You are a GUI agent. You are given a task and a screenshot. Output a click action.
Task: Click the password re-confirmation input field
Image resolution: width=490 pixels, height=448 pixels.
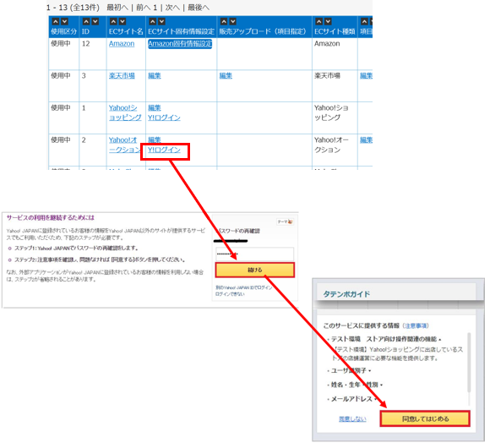coord(254,254)
